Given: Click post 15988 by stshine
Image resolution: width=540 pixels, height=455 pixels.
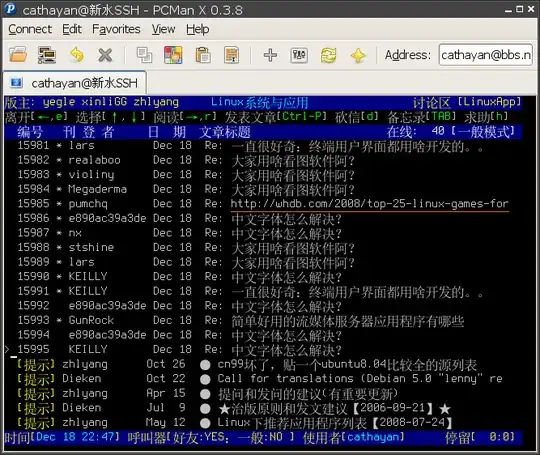Looking at the screenshot, I should pos(263,247).
